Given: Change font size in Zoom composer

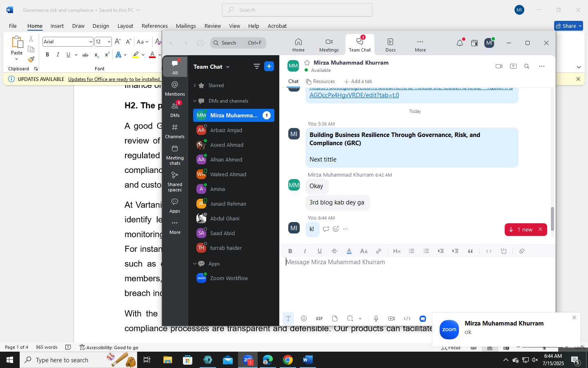Looking at the screenshot, I should point(363,251).
